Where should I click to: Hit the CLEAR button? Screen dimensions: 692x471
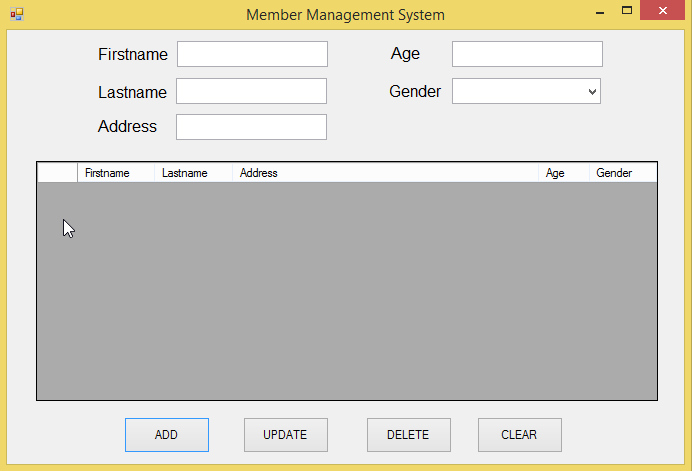pyautogui.click(x=519, y=435)
